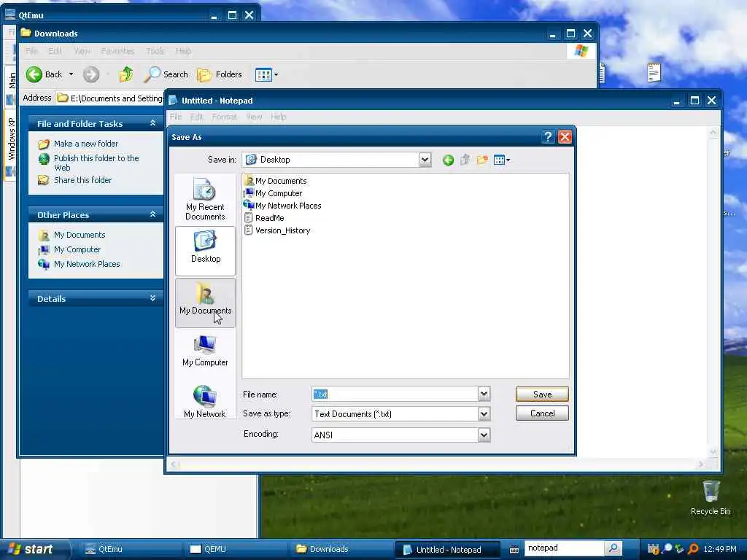Click Share this folder link
The height and width of the screenshot is (560, 747).
tap(82, 180)
